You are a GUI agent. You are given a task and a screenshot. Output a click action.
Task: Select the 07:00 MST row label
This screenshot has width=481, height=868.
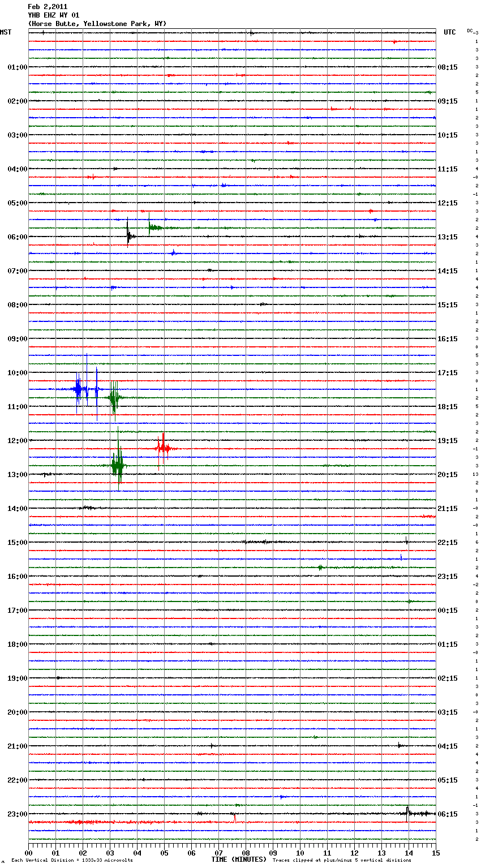coord(18,271)
